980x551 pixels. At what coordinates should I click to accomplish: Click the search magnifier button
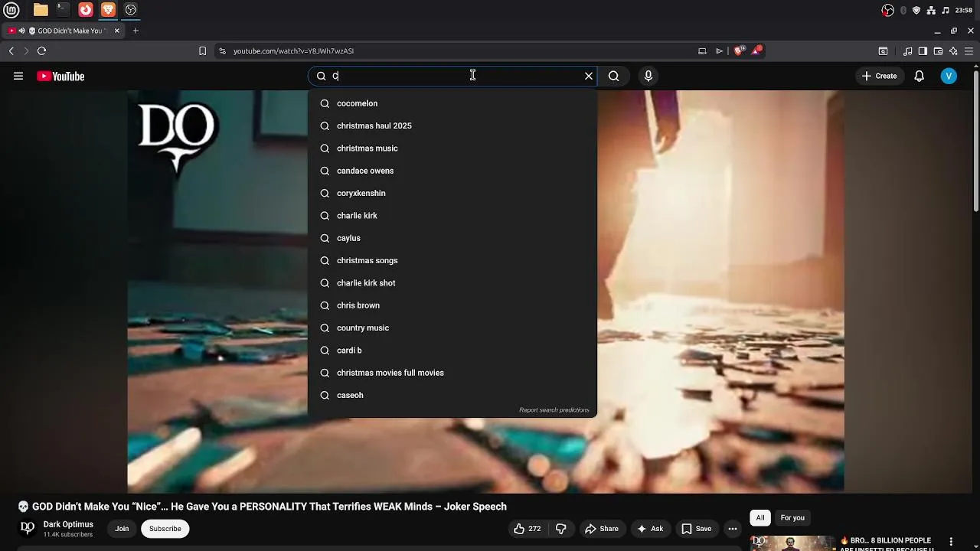(x=614, y=76)
